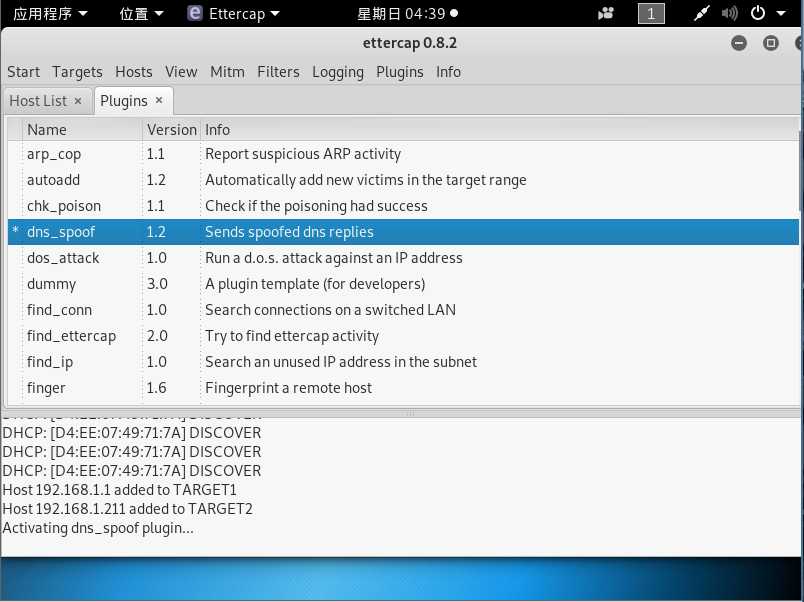Select the find_ettercap plugin row
The height and width of the screenshot is (602, 804).
coord(403,336)
